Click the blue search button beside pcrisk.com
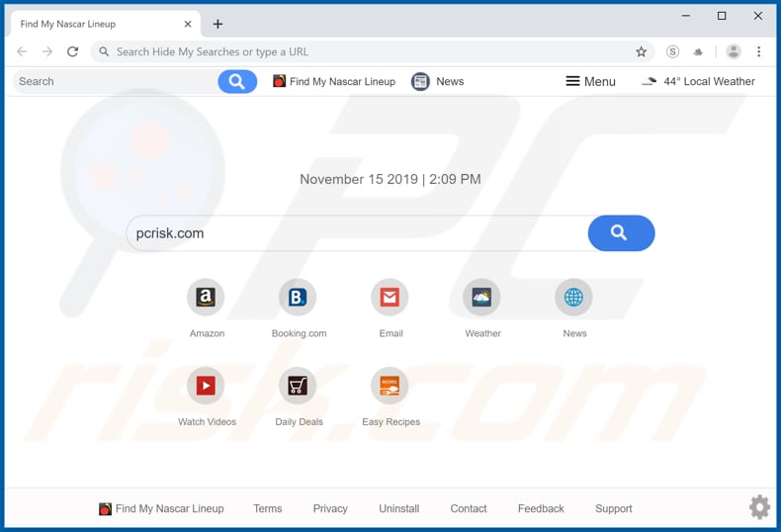The height and width of the screenshot is (532, 781). pyautogui.click(x=621, y=233)
